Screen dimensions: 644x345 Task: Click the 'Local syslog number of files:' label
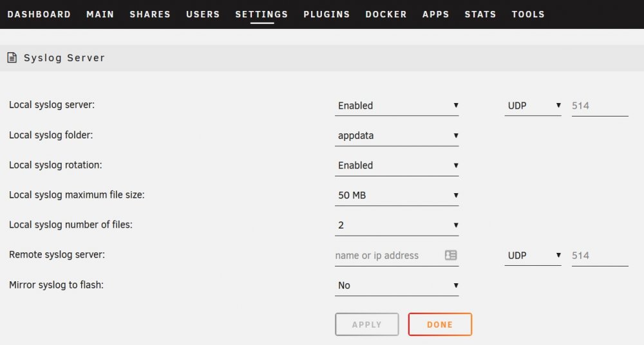(x=71, y=225)
